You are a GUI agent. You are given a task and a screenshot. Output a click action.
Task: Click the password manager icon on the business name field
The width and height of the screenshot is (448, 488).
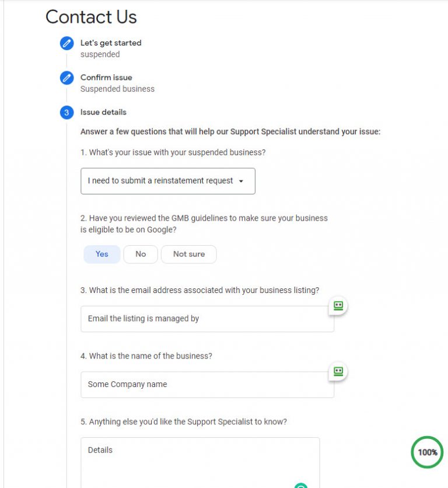pyautogui.click(x=338, y=371)
